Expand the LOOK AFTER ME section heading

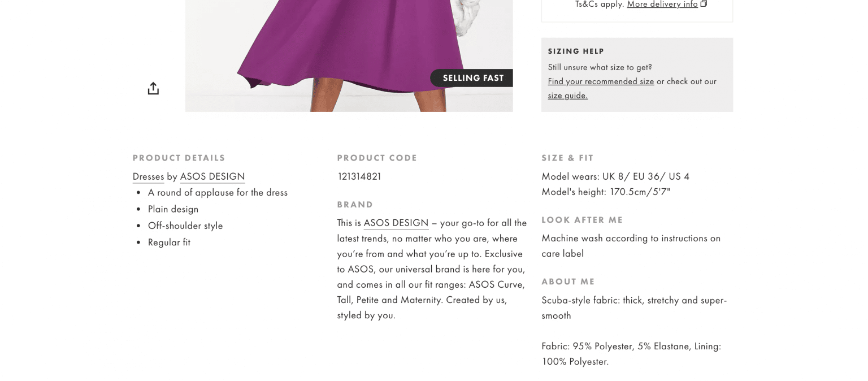[582, 219]
